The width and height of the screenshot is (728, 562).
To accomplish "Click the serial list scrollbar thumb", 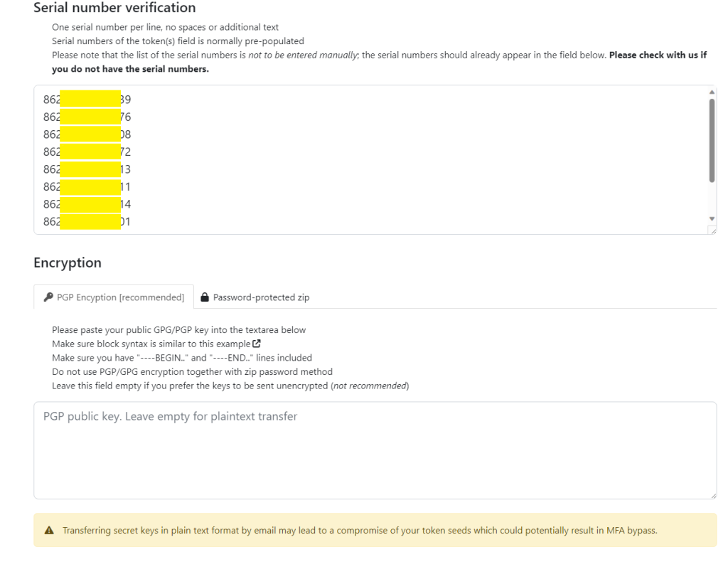I will click(x=712, y=140).
